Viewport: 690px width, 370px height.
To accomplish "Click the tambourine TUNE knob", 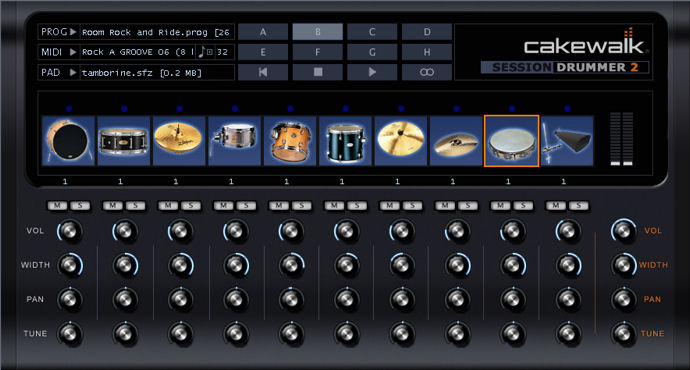I will click(x=513, y=333).
